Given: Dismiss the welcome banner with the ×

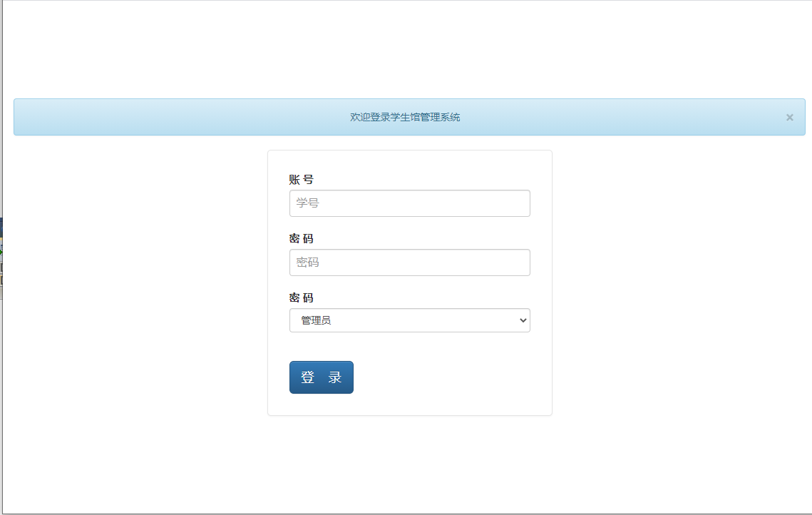Looking at the screenshot, I should tap(789, 118).
